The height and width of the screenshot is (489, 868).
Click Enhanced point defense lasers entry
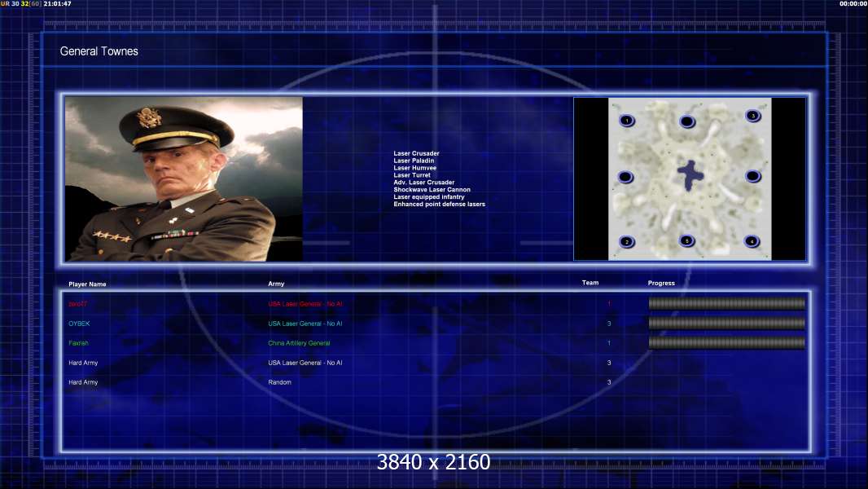[x=440, y=204]
